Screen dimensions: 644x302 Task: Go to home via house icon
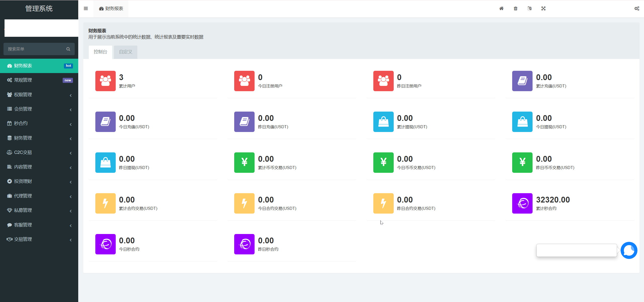501,9
